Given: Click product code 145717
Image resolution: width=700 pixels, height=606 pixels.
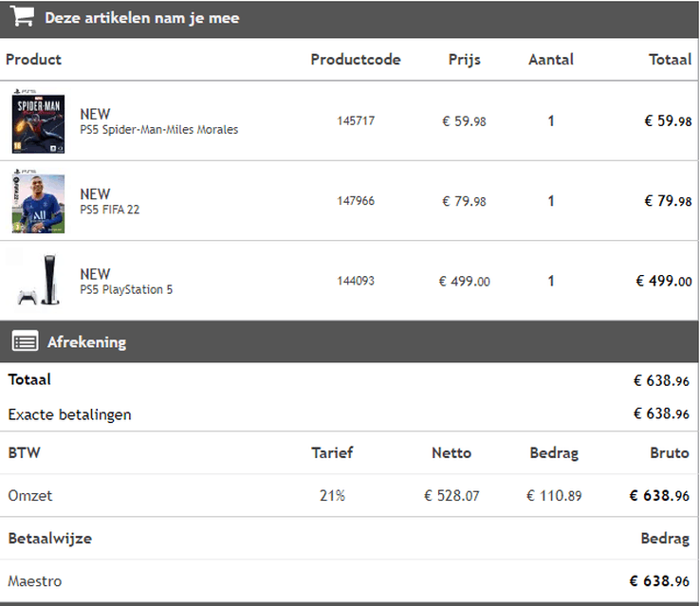Looking at the screenshot, I should pyautogui.click(x=356, y=121).
